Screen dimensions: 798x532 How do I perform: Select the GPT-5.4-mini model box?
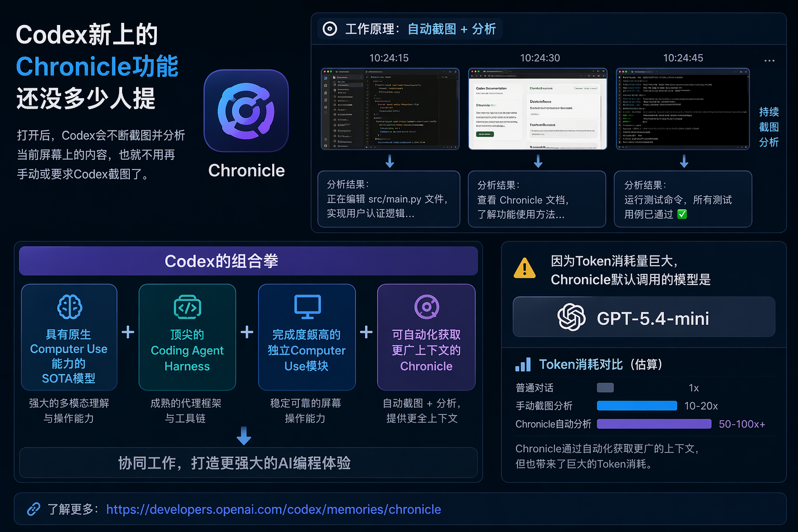[x=644, y=317]
